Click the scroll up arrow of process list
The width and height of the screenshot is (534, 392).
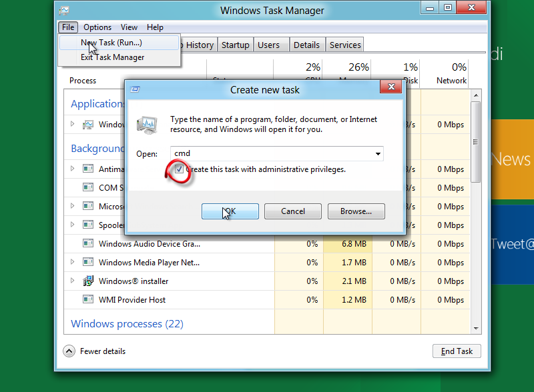[476, 95]
